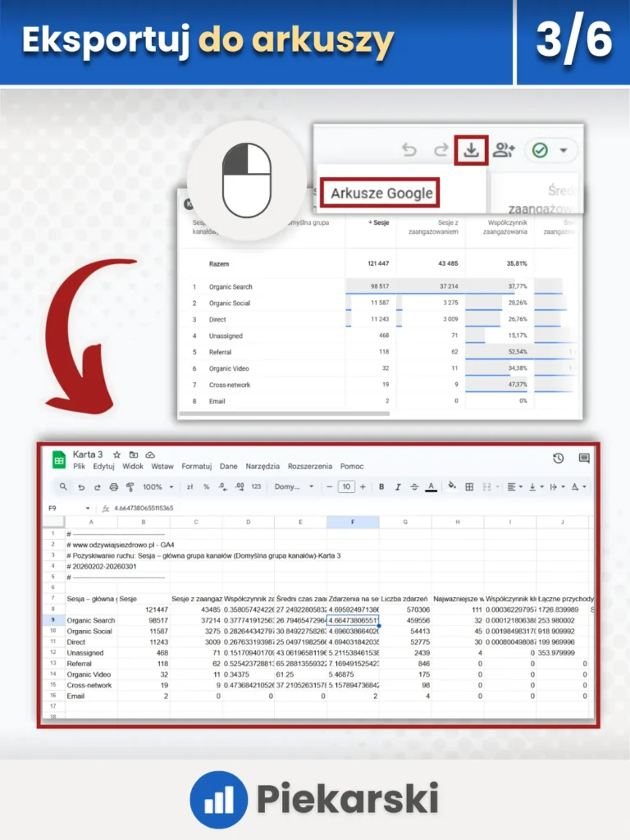
Task: Click the borders icon
Action: point(469,487)
